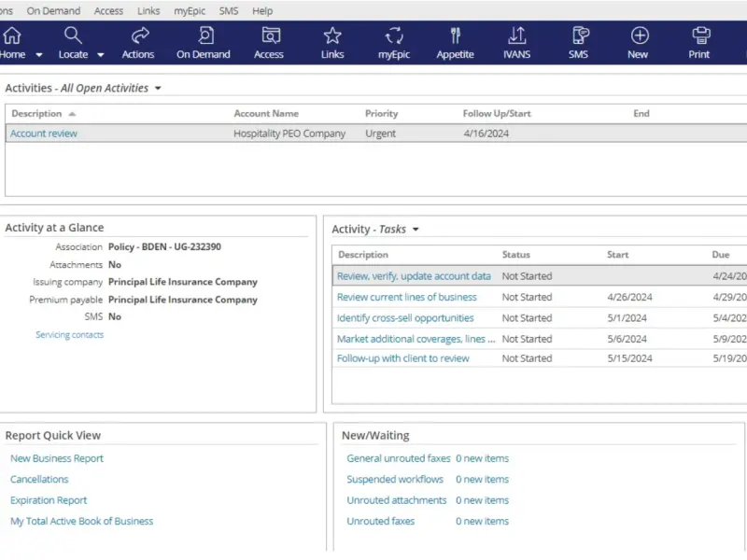Launch myEpic from the toolbar

coord(394,43)
